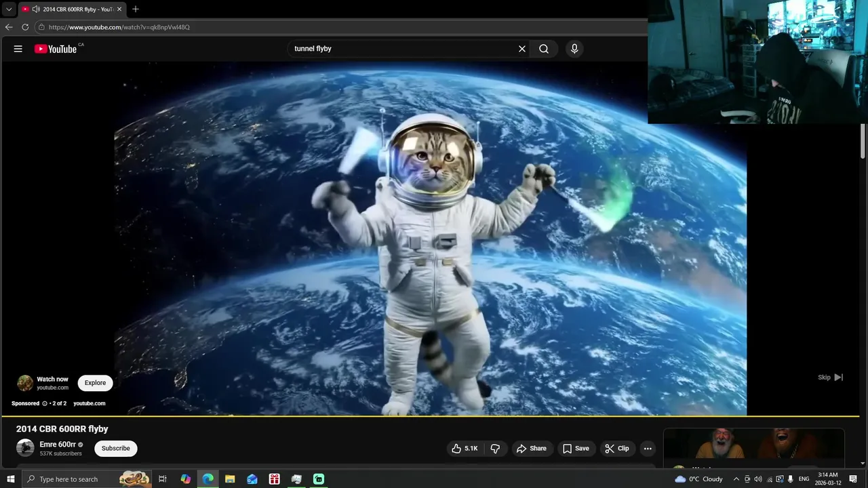Viewport: 868px width, 488px height.
Task: Open weather widget showing 0°C Cloudy
Action: [698, 479]
